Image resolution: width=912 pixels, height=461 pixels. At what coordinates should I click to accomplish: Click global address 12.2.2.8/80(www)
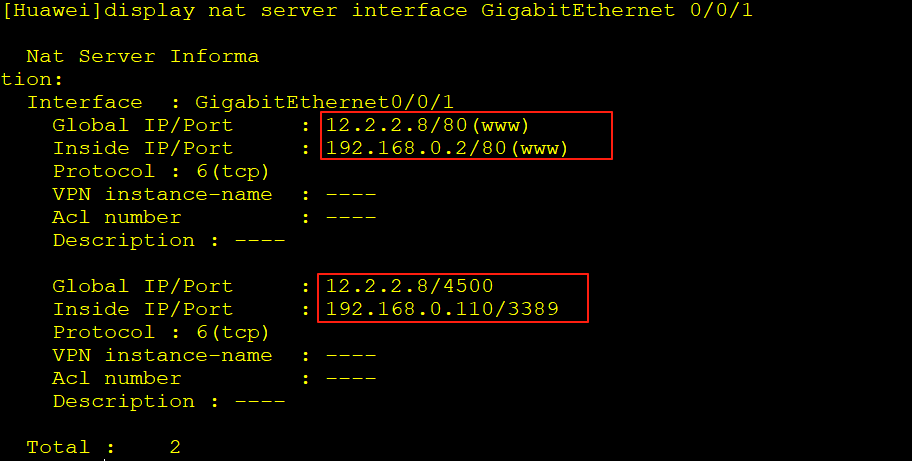click(427, 125)
